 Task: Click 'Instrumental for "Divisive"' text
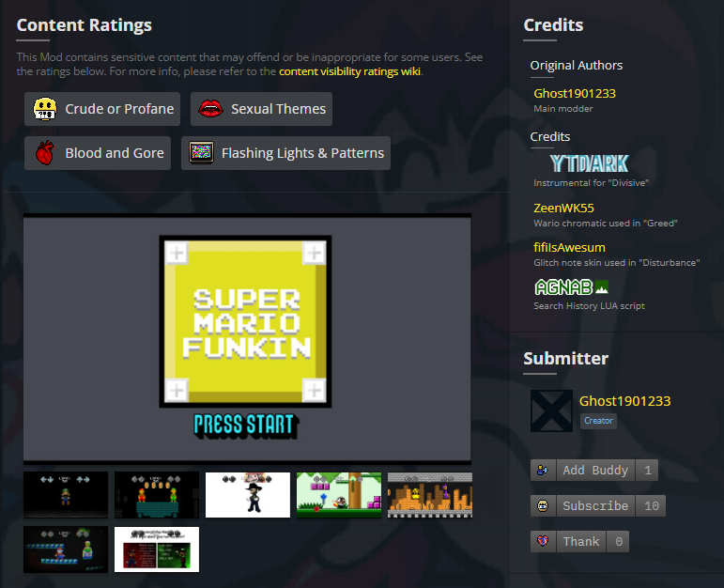[591, 183]
